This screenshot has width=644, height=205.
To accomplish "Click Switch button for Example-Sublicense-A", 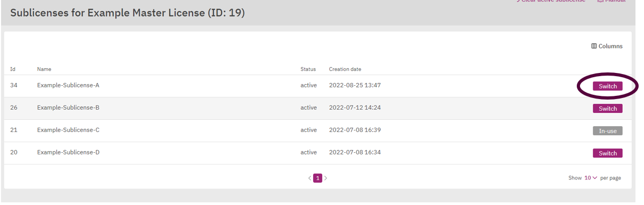I will tap(608, 86).
